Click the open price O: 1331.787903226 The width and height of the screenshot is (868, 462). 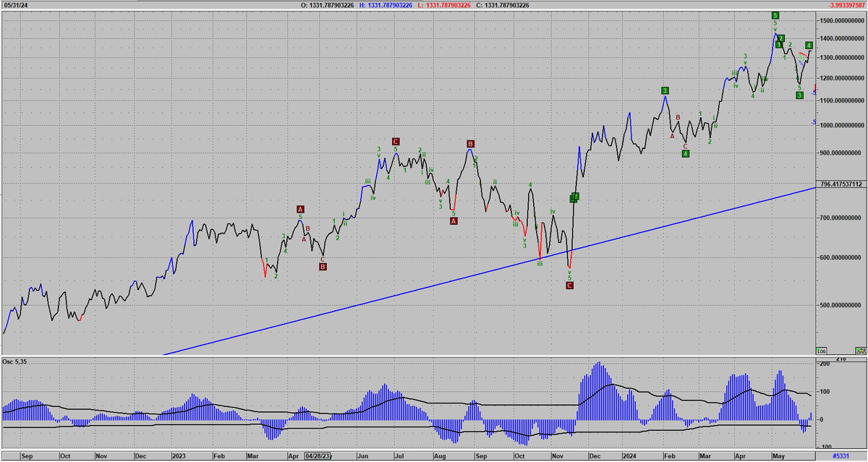tap(328, 5)
